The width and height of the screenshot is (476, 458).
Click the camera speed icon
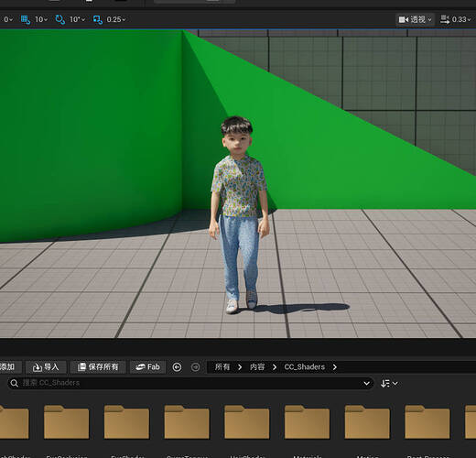click(x=445, y=19)
